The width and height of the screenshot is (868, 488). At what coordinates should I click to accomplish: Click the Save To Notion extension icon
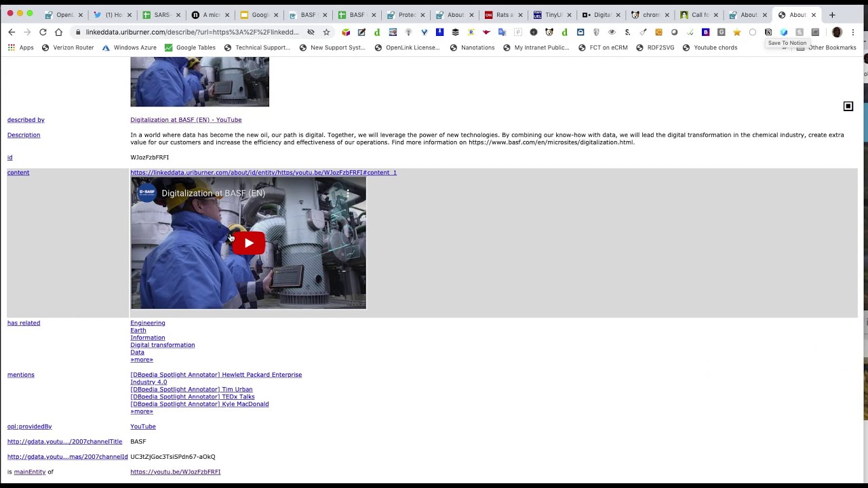click(x=768, y=32)
